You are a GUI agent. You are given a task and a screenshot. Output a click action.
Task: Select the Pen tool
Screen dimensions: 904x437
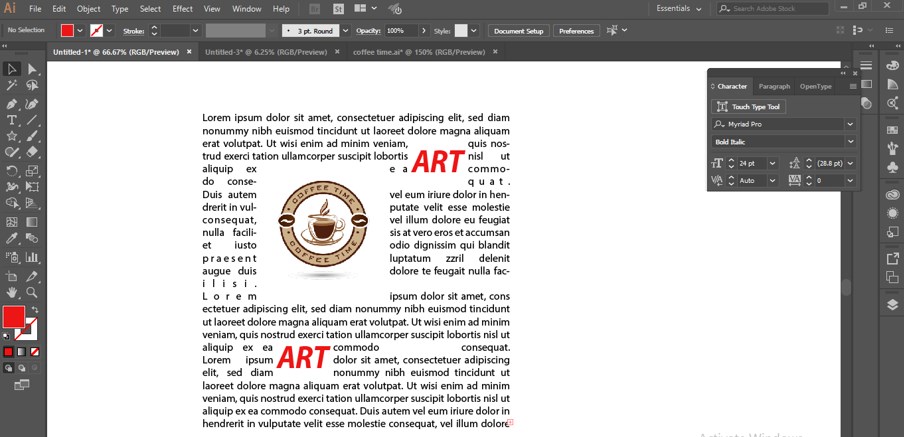click(12, 104)
